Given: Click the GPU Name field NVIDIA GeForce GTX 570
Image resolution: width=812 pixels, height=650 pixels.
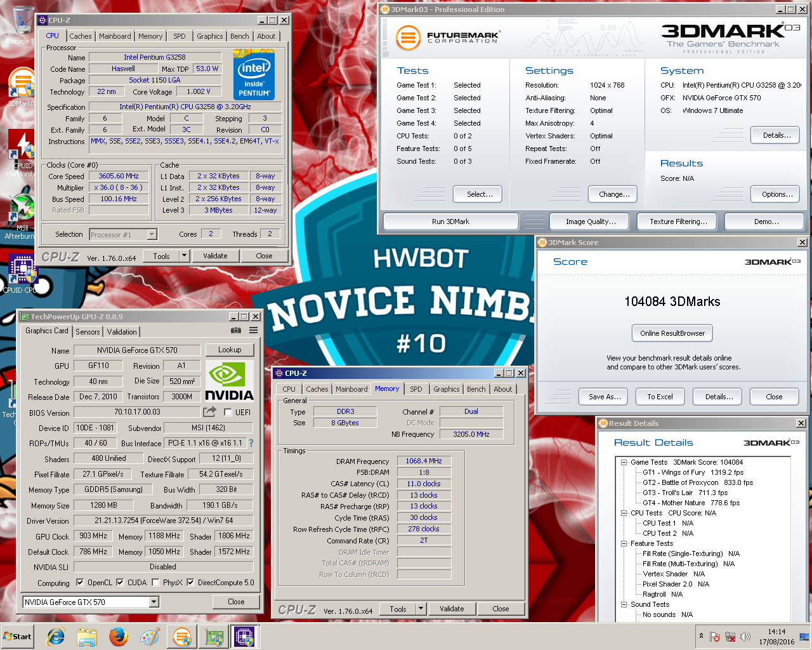Looking at the screenshot, I should point(137,350).
